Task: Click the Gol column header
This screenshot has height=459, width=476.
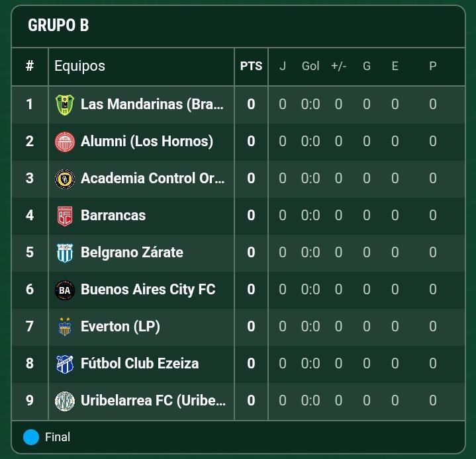Action: tap(310, 66)
